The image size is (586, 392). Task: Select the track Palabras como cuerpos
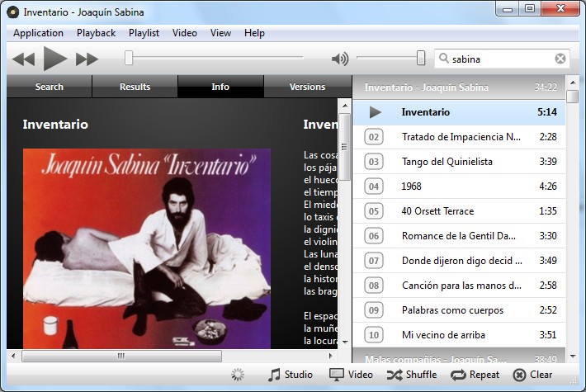(459, 310)
